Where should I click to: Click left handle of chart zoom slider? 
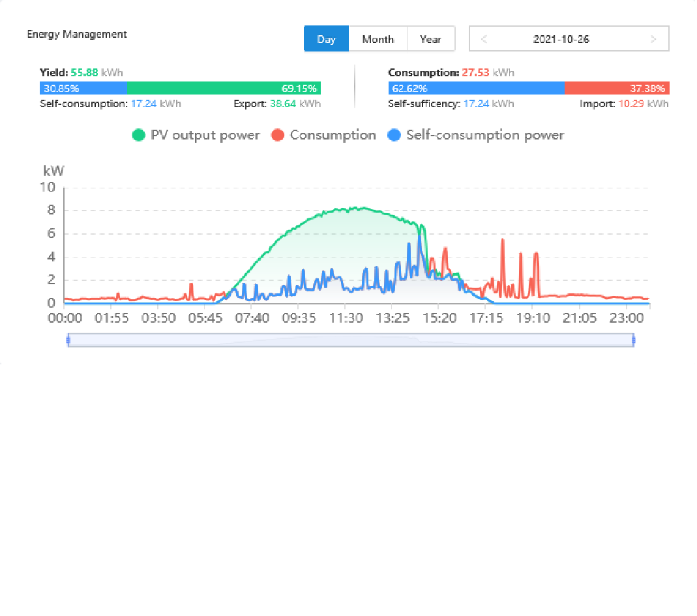pyautogui.click(x=68, y=340)
